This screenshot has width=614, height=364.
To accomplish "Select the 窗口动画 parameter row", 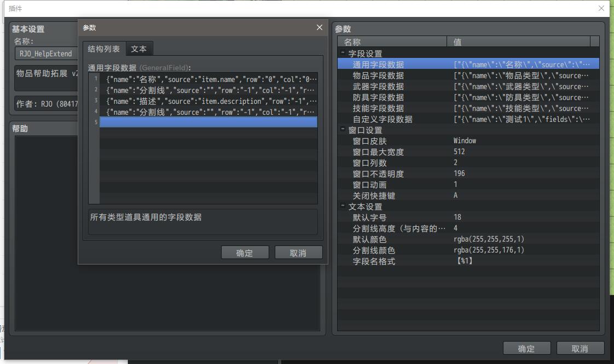I will tap(468, 185).
